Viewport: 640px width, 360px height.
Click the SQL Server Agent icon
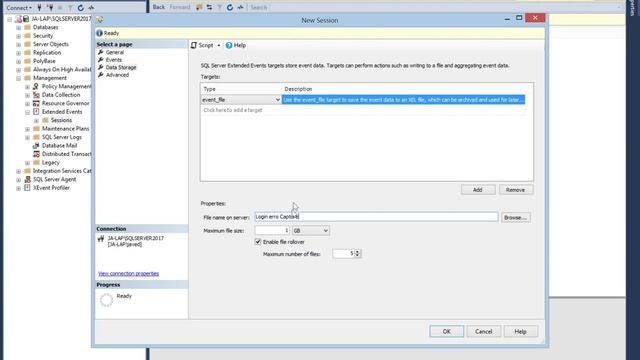pyautogui.click(x=27, y=180)
